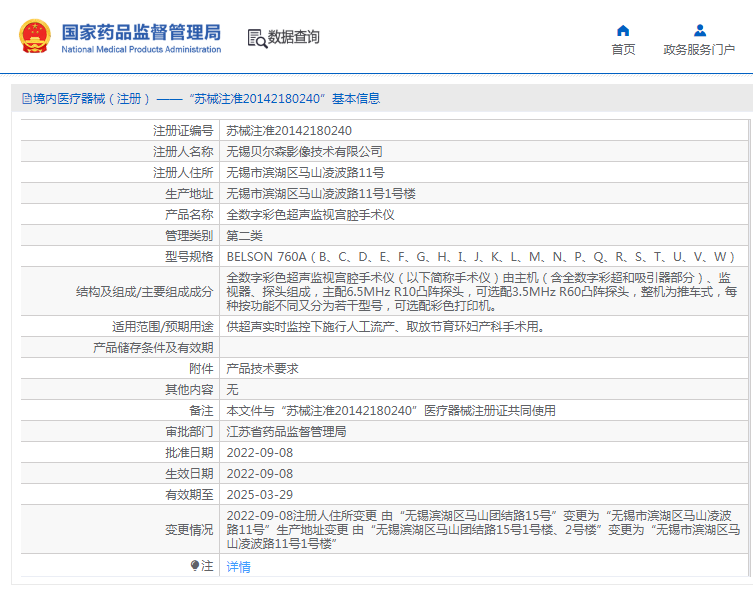Go to 首页 text link

click(x=623, y=49)
